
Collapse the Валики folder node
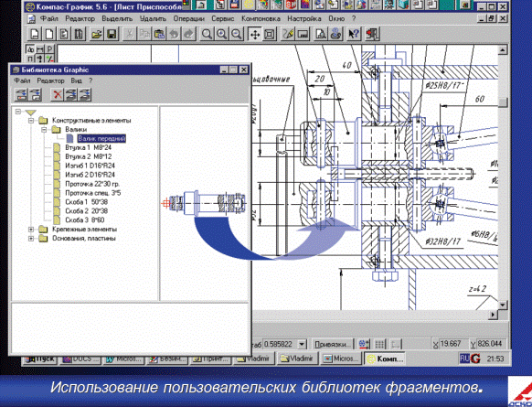[x=44, y=130]
